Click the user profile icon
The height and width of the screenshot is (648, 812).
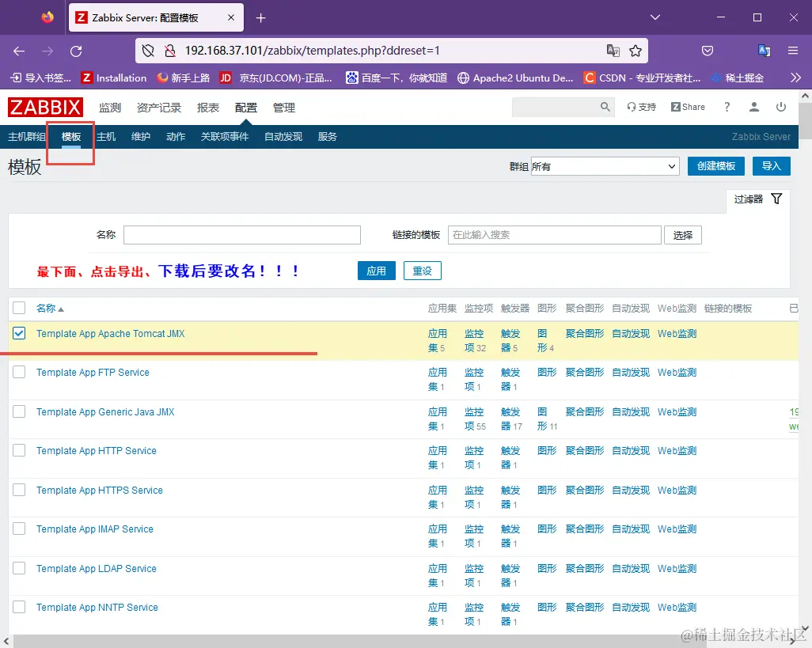pyautogui.click(x=753, y=106)
